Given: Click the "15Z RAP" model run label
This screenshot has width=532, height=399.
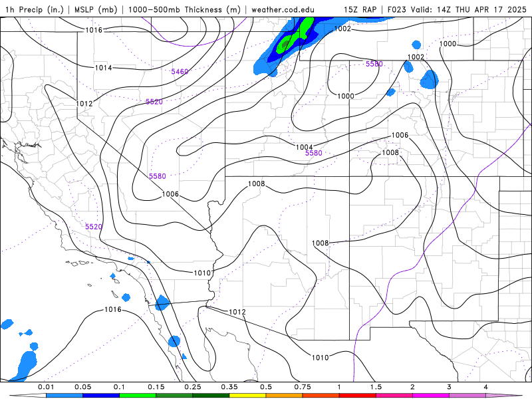Looking at the screenshot, I should pyautogui.click(x=360, y=10).
